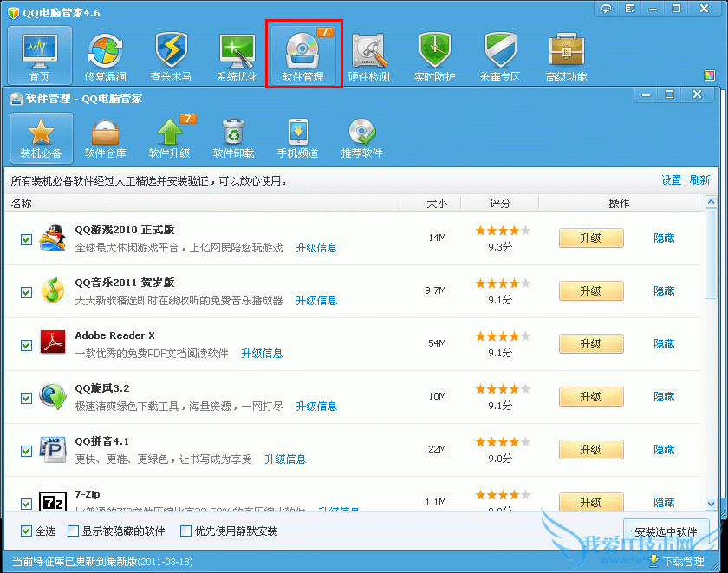Click 安装选中软件 button
This screenshot has height=573, width=728.
[x=666, y=531]
